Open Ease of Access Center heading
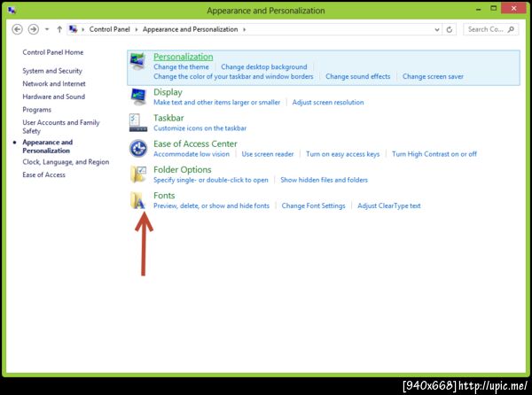This screenshot has height=395, width=532. pyautogui.click(x=195, y=143)
